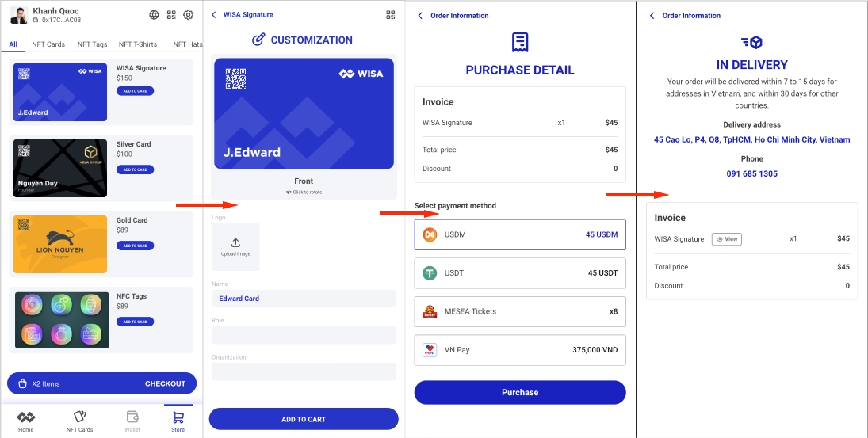Open settings gear icon
The height and width of the screenshot is (438, 868).
(x=189, y=15)
